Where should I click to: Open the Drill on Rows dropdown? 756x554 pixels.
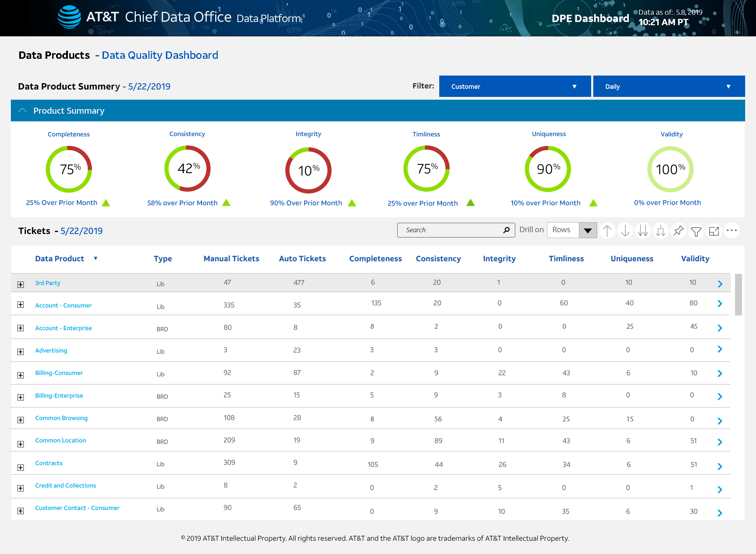588,230
